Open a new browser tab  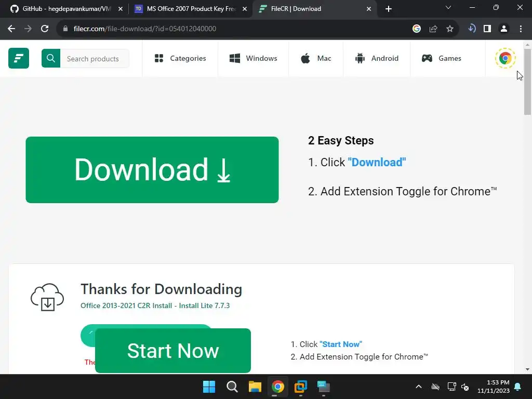(x=389, y=9)
